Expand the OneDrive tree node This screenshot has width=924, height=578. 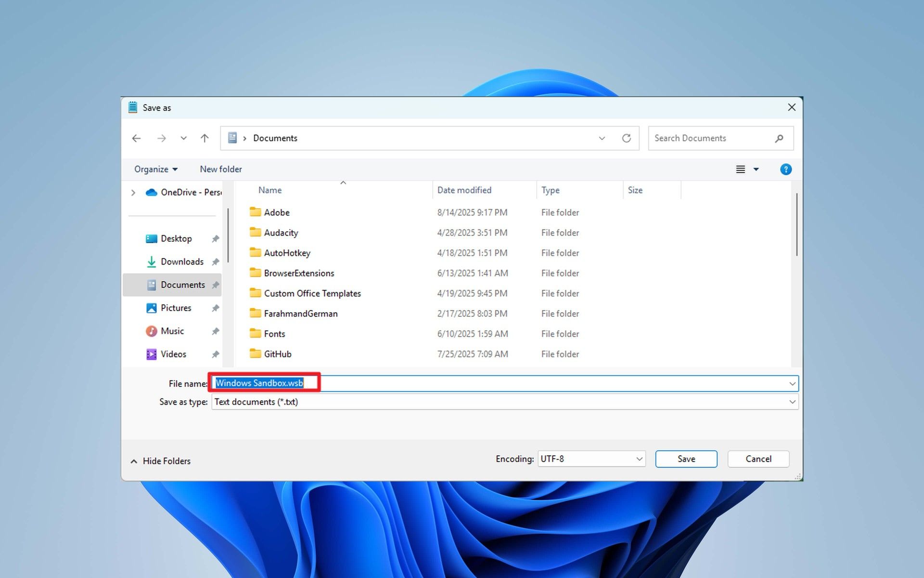[x=133, y=193]
